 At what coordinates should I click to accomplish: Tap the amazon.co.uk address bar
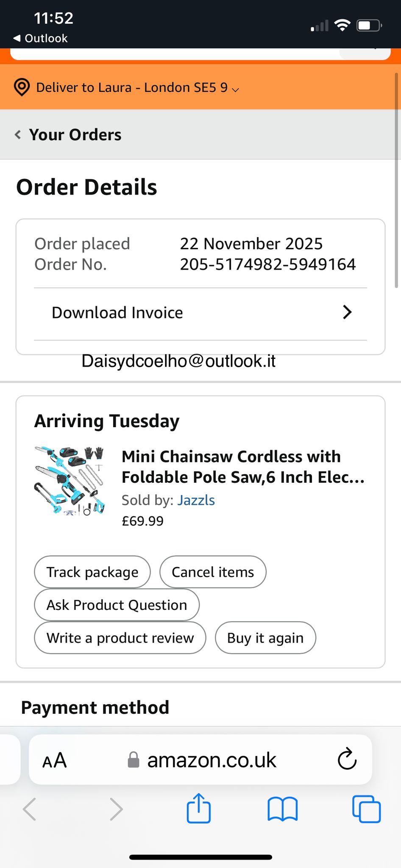[211, 760]
